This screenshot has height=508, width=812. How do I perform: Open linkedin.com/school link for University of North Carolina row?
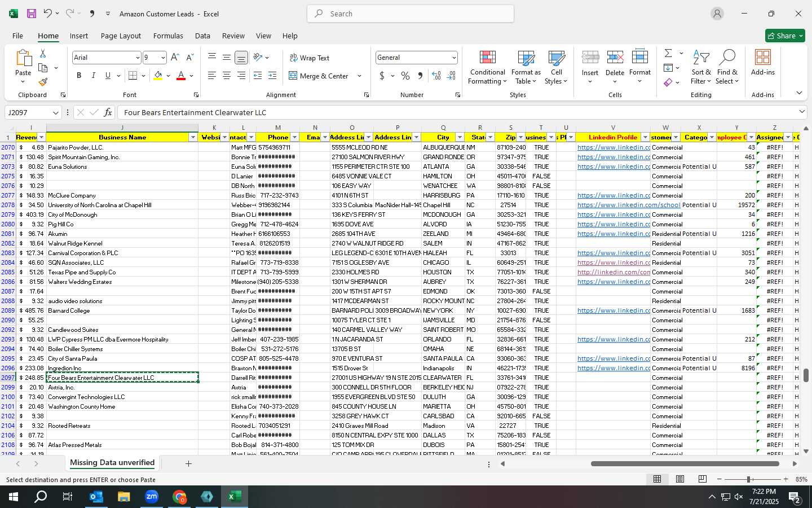click(x=629, y=205)
